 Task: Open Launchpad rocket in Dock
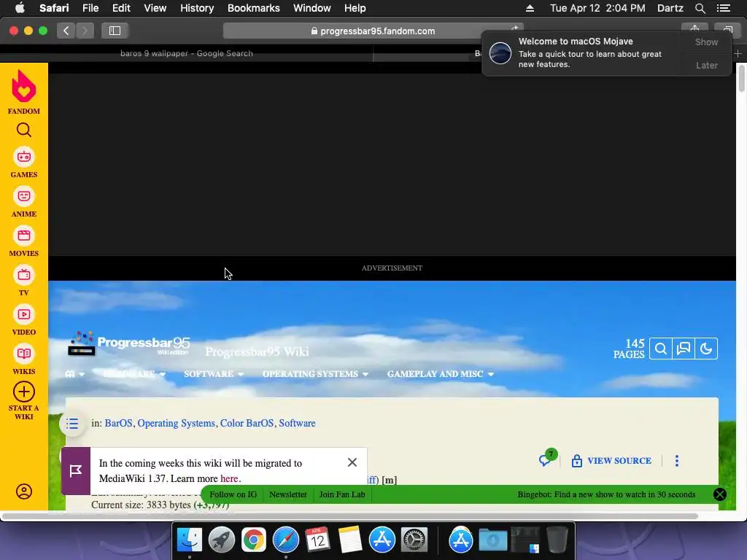click(222, 540)
